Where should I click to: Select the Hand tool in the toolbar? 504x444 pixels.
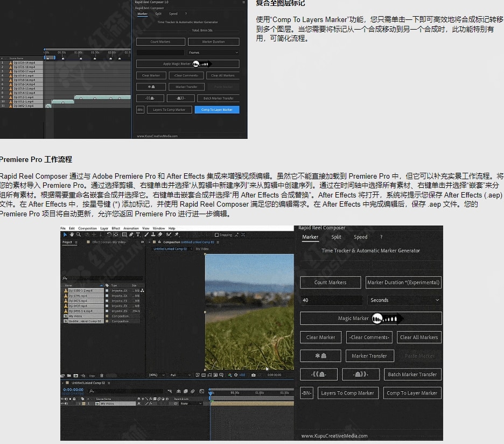(72, 235)
